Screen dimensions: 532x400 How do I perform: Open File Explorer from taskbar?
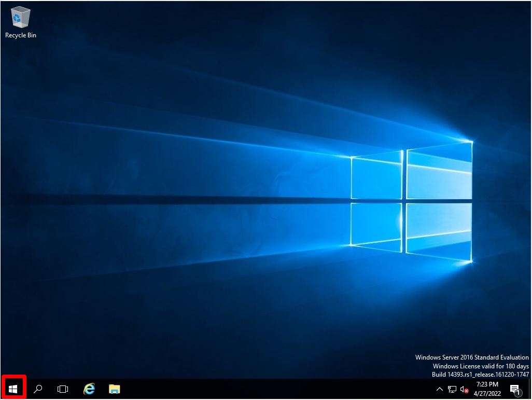(x=115, y=389)
